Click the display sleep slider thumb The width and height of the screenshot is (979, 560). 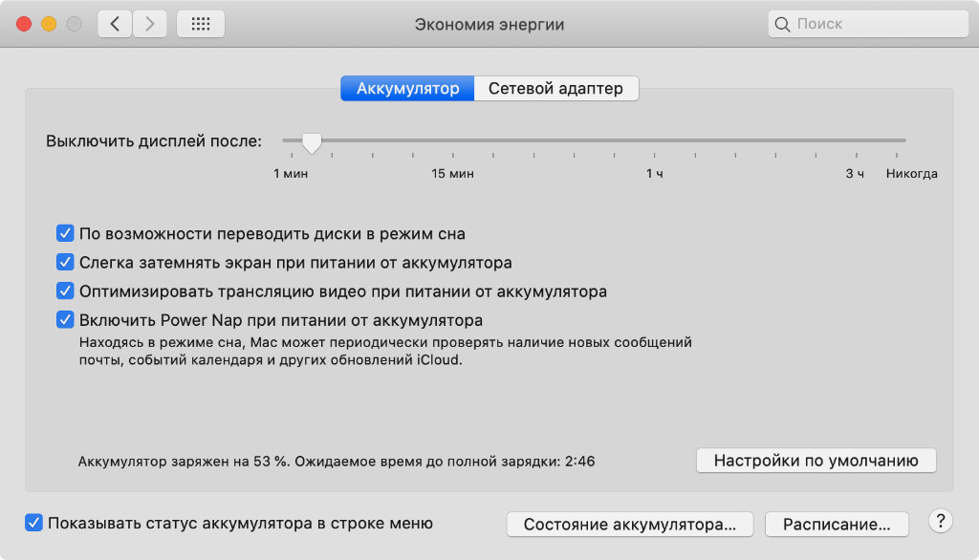pos(312,143)
